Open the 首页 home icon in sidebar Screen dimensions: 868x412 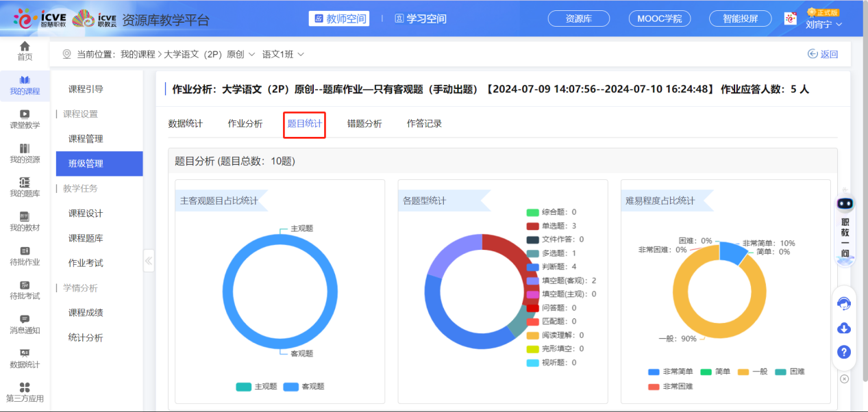[25, 50]
